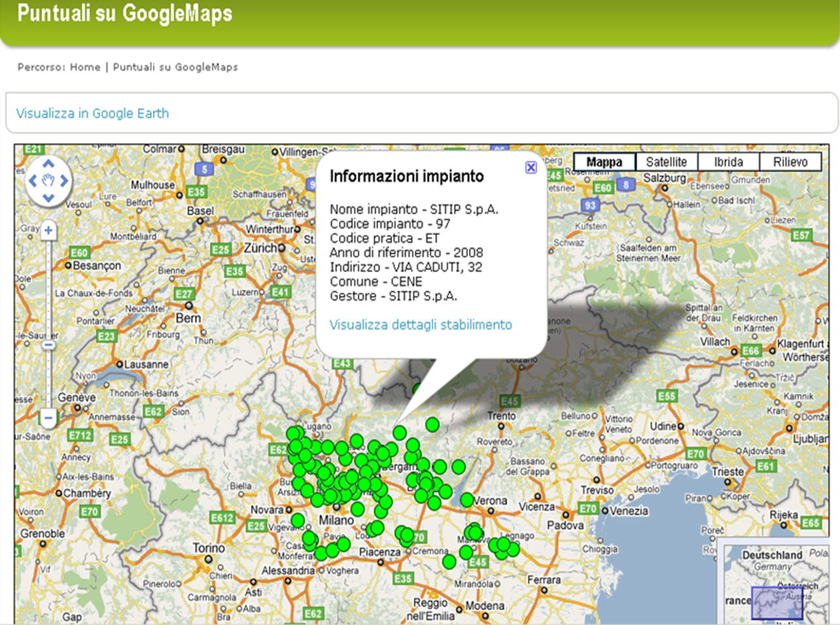Click the Torino city label on map
The height and width of the screenshot is (625, 840).
click(x=209, y=548)
